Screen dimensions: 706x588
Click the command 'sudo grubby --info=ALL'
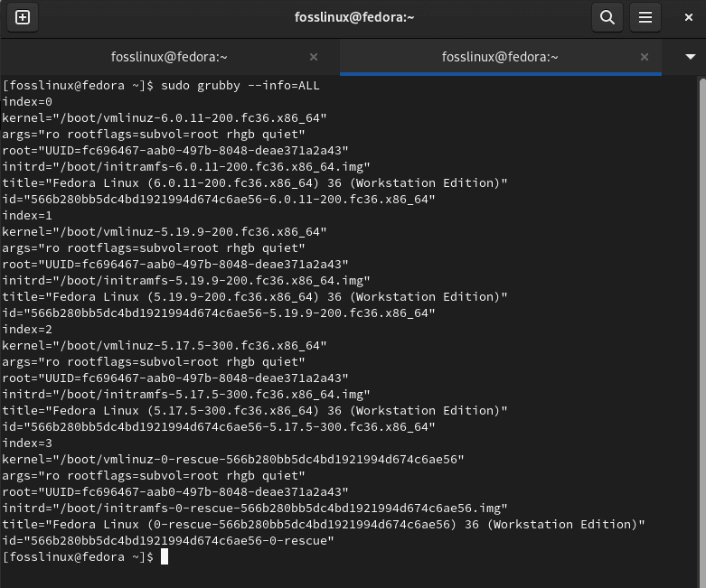click(240, 86)
